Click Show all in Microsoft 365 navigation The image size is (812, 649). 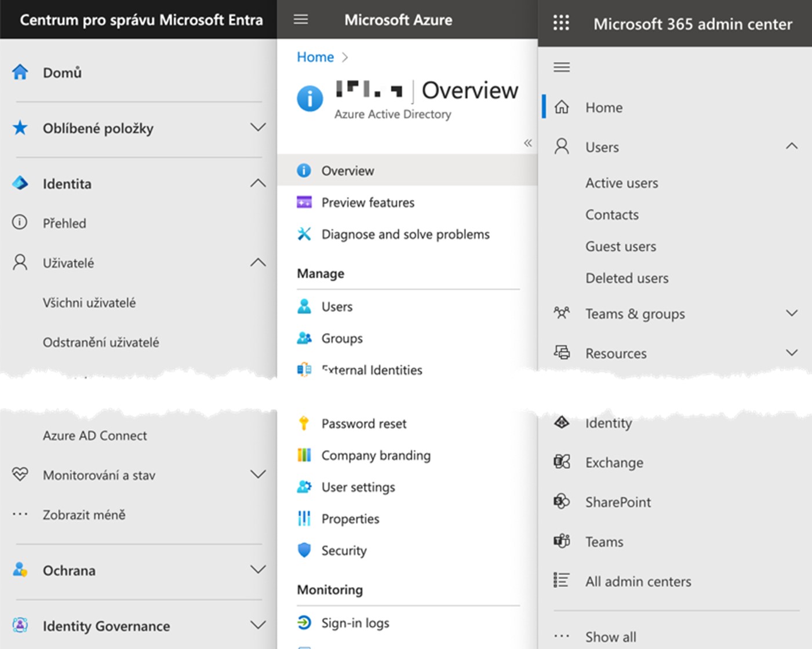(x=611, y=636)
